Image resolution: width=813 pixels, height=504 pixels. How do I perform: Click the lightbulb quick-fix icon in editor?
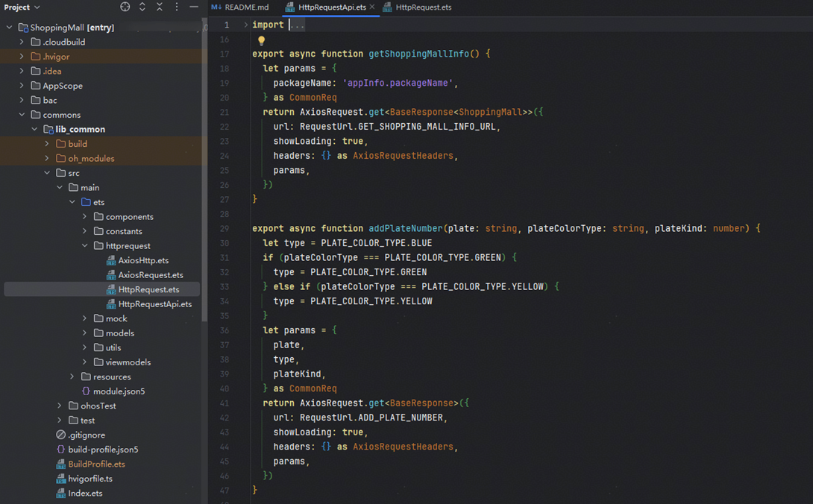(x=261, y=40)
